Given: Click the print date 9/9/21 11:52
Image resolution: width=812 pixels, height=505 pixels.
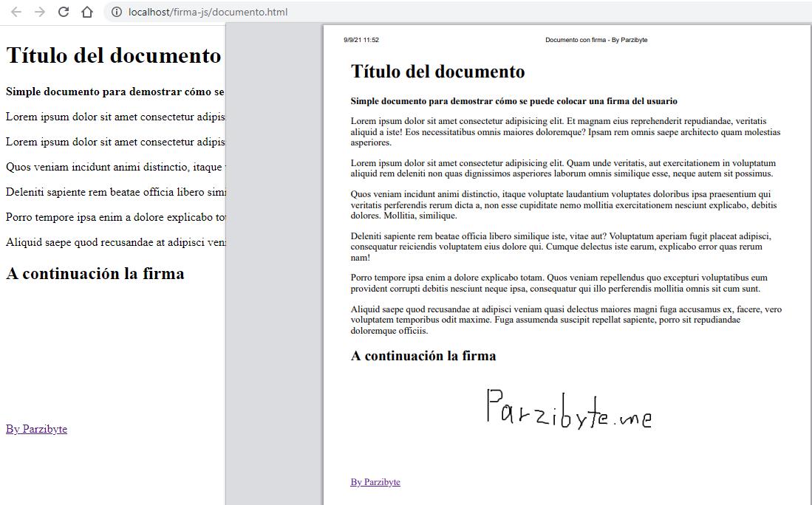Looking at the screenshot, I should coord(361,40).
